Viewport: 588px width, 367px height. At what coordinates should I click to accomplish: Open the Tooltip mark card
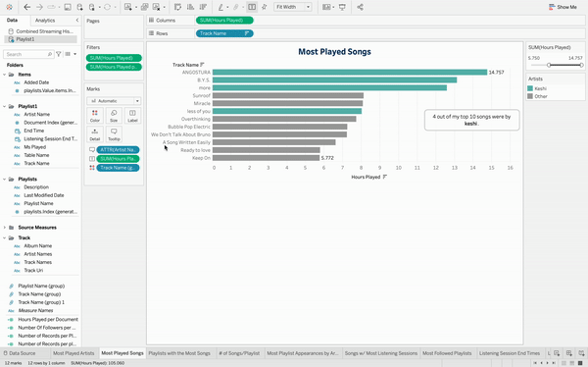tap(114, 134)
